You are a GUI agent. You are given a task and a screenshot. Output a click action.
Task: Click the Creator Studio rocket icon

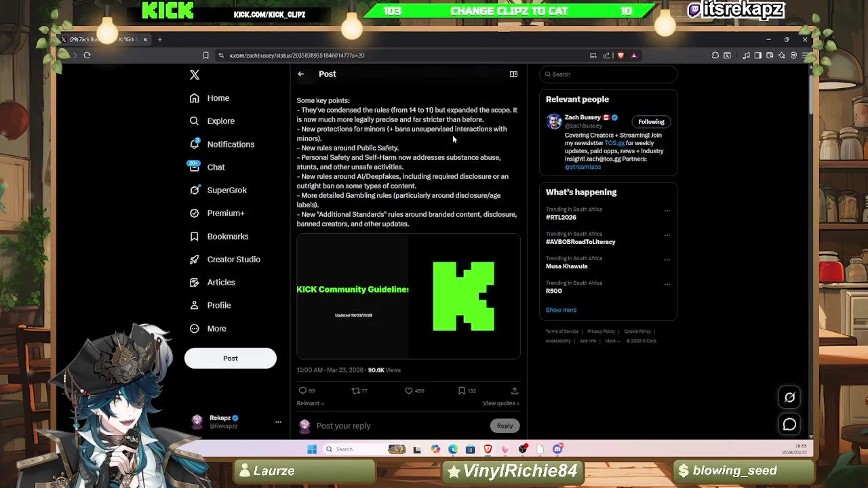click(195, 260)
